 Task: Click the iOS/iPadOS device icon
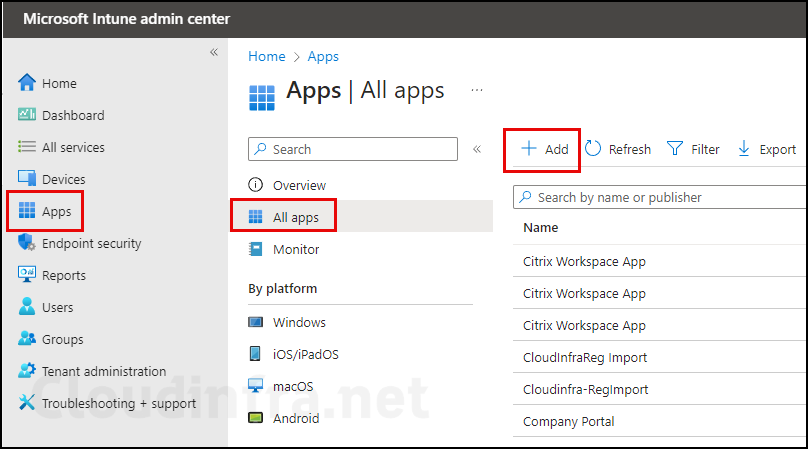coord(255,354)
